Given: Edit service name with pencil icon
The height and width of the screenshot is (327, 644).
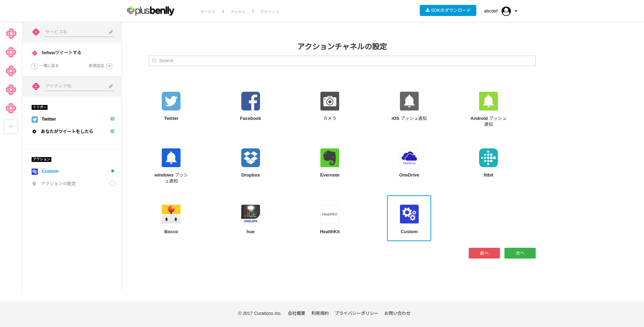Looking at the screenshot, I should [111, 32].
